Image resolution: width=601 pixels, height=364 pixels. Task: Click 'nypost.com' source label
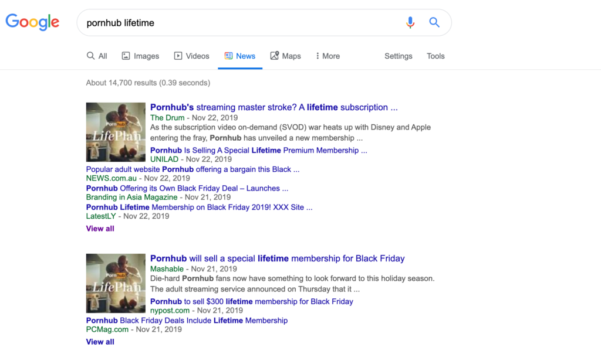coord(170,311)
